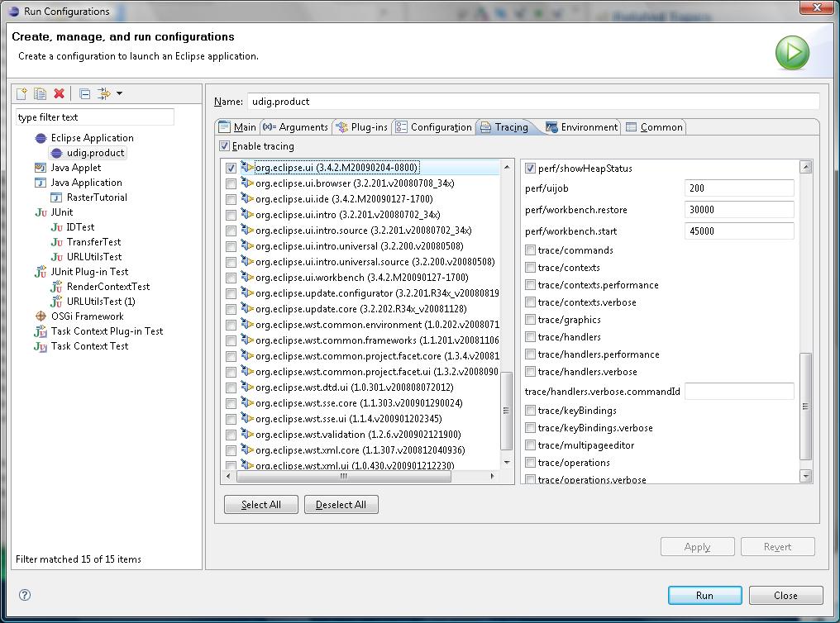
Task: Click the Task Context Plug-in Test icon
Action: (x=41, y=331)
